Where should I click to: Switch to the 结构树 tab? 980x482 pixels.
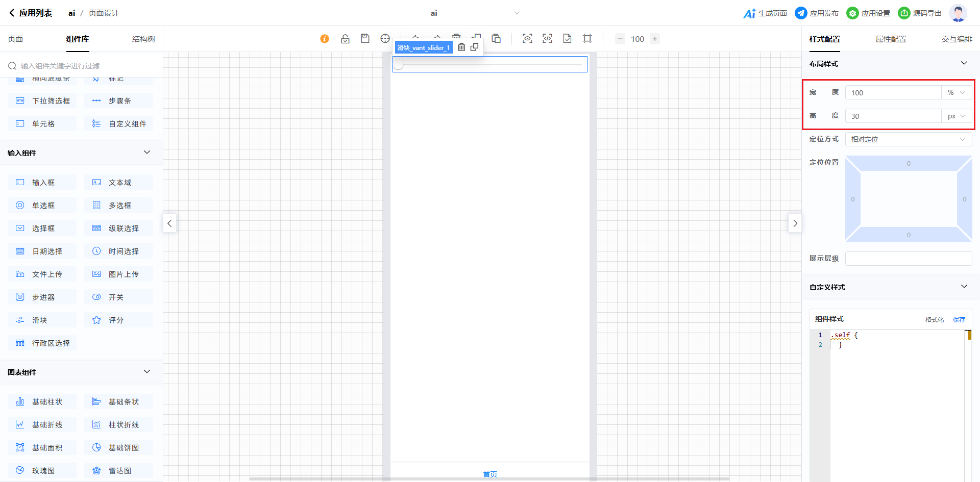click(143, 39)
